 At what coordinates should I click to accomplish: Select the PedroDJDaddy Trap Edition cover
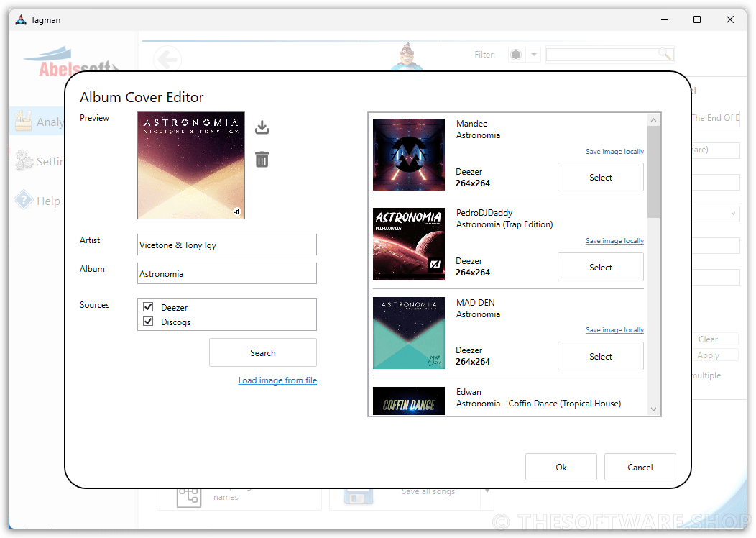click(601, 267)
